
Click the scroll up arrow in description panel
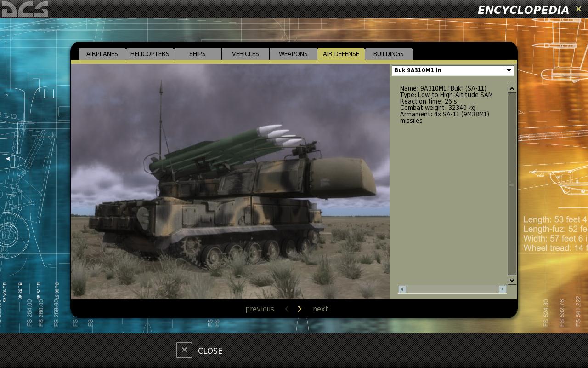click(x=512, y=88)
